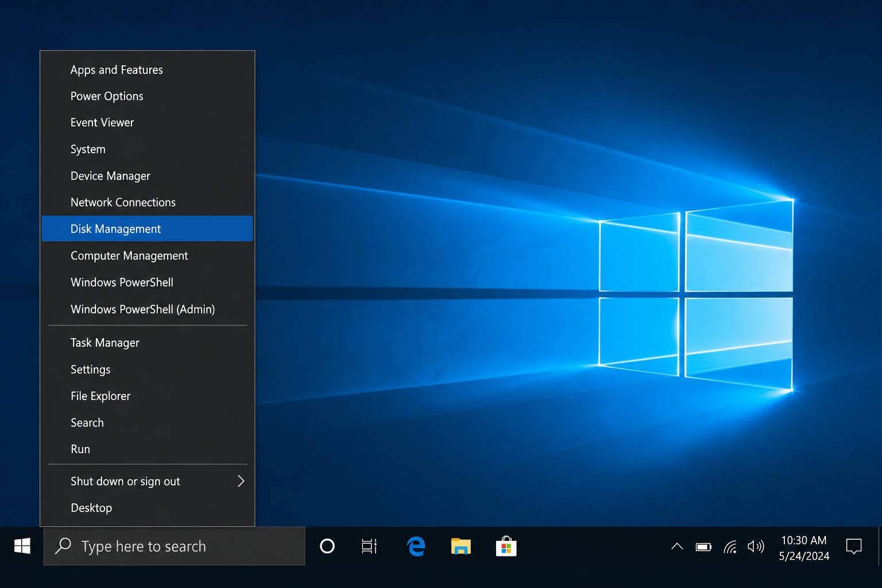The width and height of the screenshot is (882, 588).
Task: Launch Windows PowerShell (Admin)
Action: click(148, 310)
